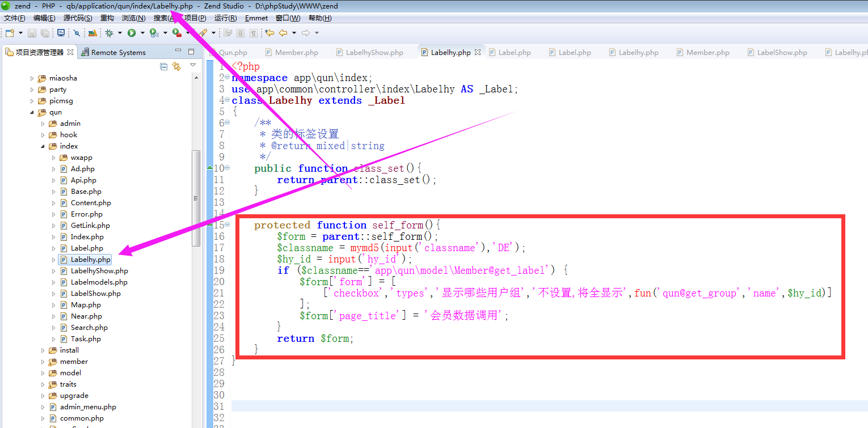This screenshot has height=428, width=868.
Task: Open the dropdown arrow beside Run button
Action: [142, 33]
